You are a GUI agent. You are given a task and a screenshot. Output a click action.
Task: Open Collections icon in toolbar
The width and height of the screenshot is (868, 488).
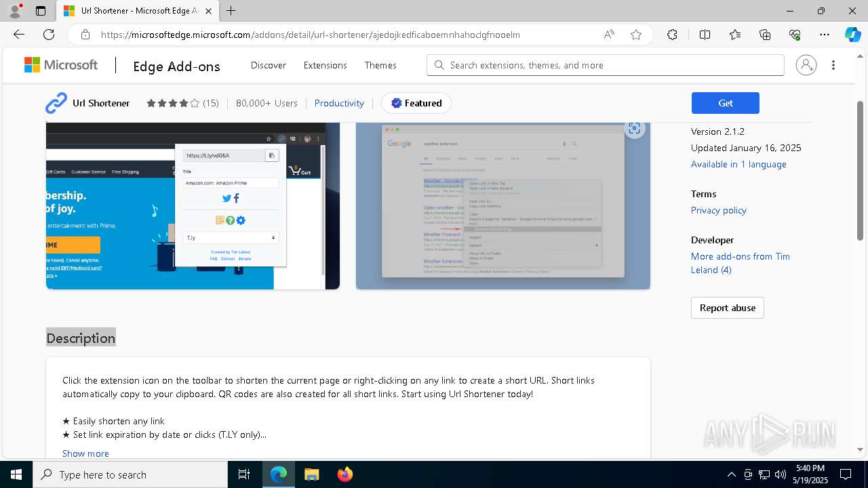click(765, 35)
